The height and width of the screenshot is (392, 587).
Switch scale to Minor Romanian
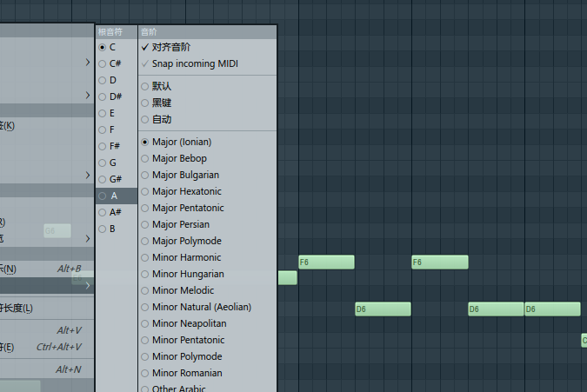pyautogui.click(x=207, y=373)
